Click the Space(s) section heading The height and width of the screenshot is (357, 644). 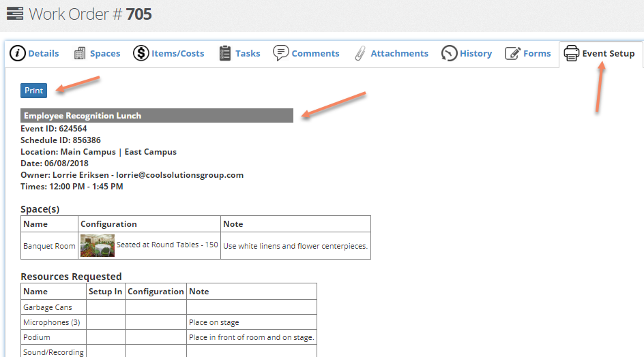coord(40,209)
